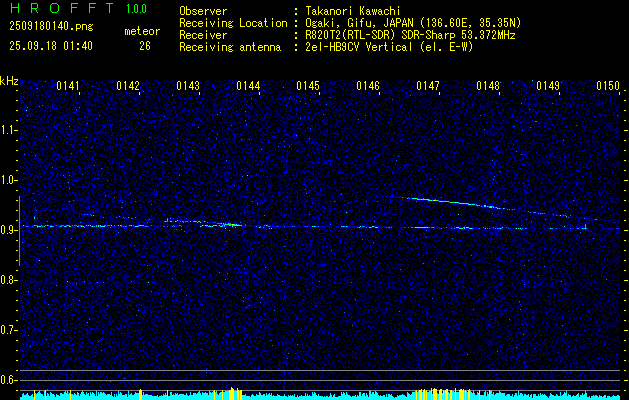Click the 1.1 kHz axis label
629x400 pixels.
pos(9,130)
